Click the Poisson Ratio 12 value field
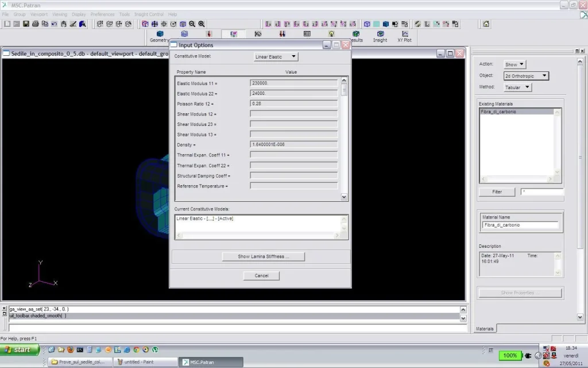This screenshot has width=588, height=368. [293, 103]
